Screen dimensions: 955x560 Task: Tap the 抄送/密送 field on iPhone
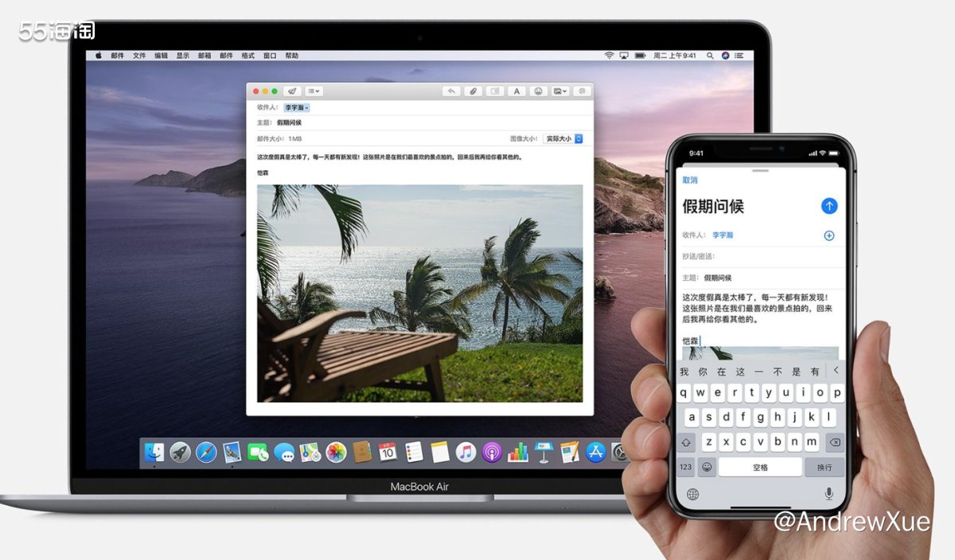tap(760, 256)
